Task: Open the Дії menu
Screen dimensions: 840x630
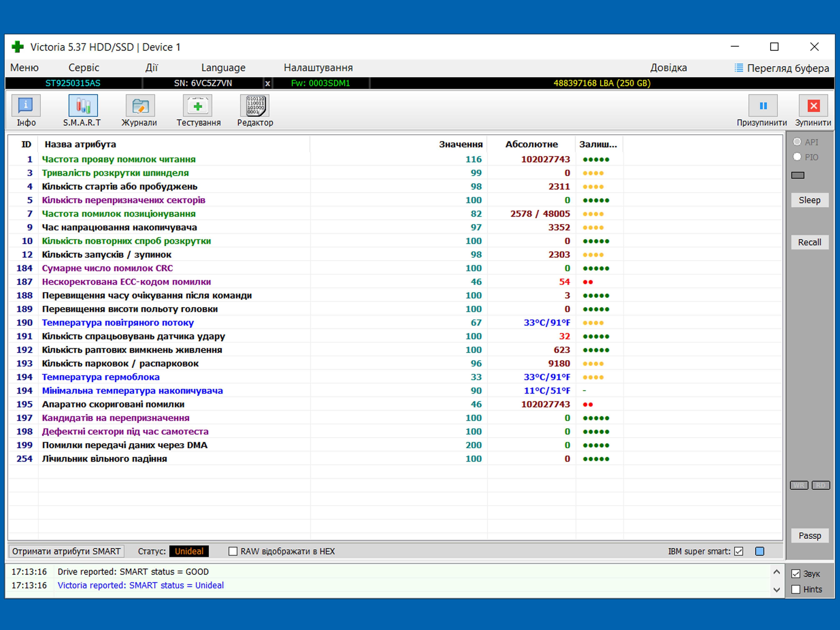Action: (x=151, y=67)
